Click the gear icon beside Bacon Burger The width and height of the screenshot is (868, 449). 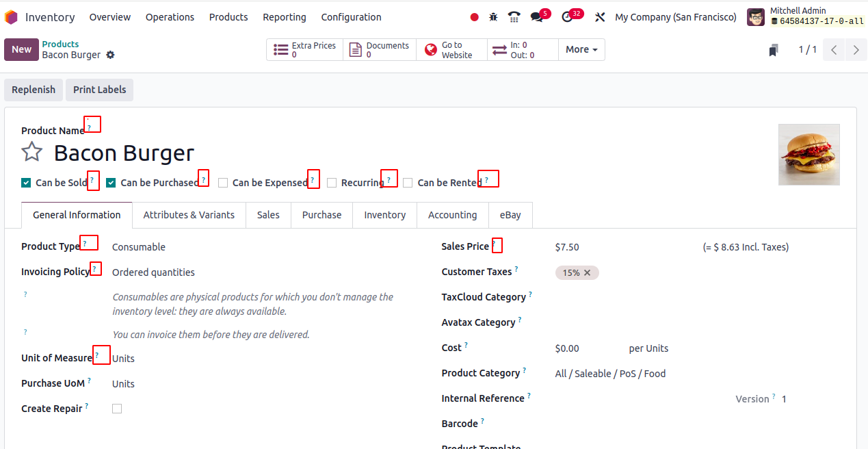tap(111, 55)
